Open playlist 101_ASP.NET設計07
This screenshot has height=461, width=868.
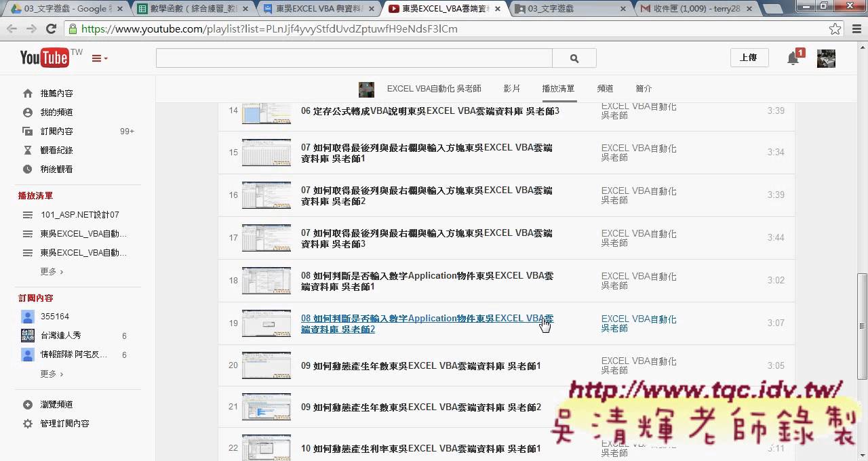point(79,215)
